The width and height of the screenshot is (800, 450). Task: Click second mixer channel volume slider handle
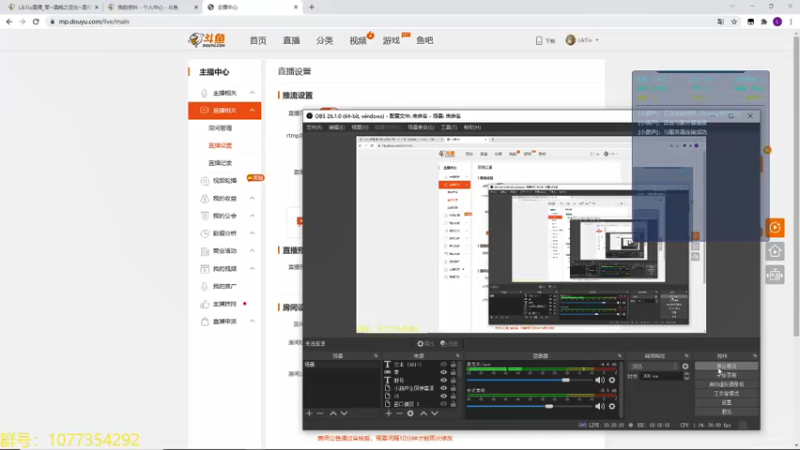[x=549, y=406]
